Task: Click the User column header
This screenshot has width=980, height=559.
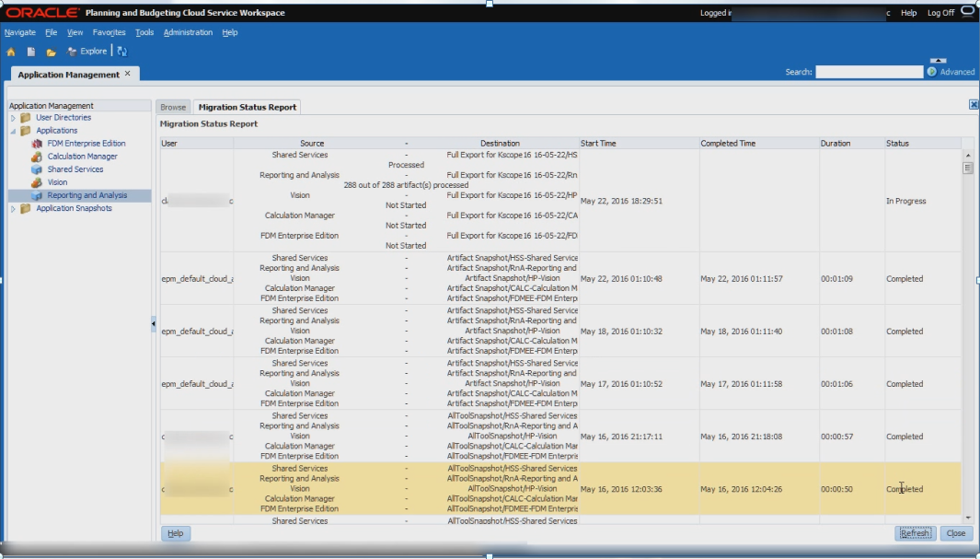Action: coord(197,143)
